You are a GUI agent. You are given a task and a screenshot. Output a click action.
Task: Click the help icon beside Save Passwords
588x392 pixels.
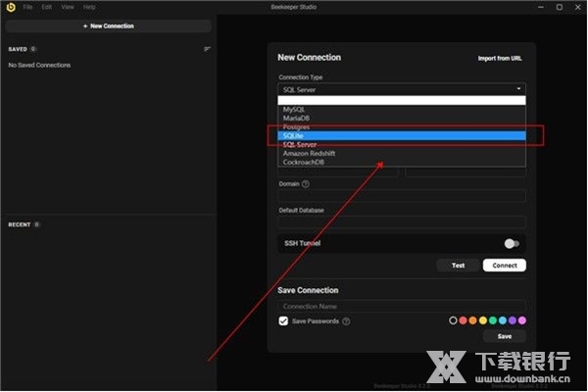click(x=346, y=320)
